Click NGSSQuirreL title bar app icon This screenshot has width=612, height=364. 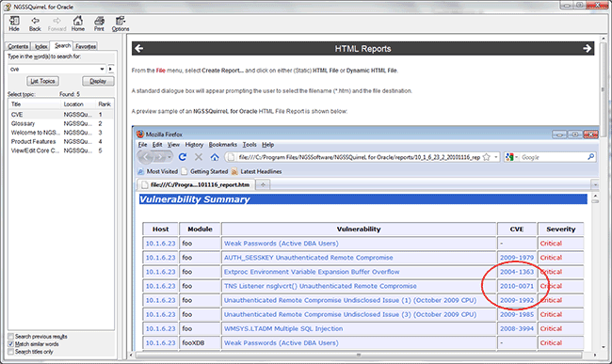pyautogui.click(x=7, y=7)
